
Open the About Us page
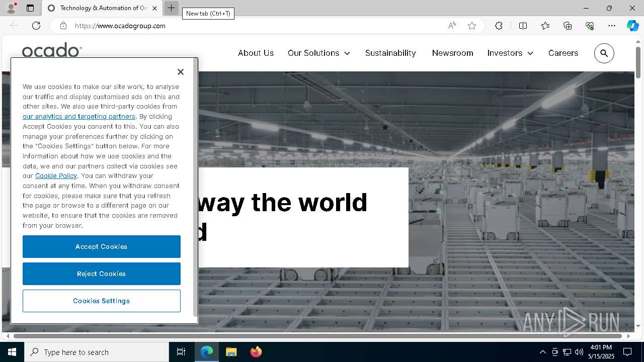click(256, 53)
